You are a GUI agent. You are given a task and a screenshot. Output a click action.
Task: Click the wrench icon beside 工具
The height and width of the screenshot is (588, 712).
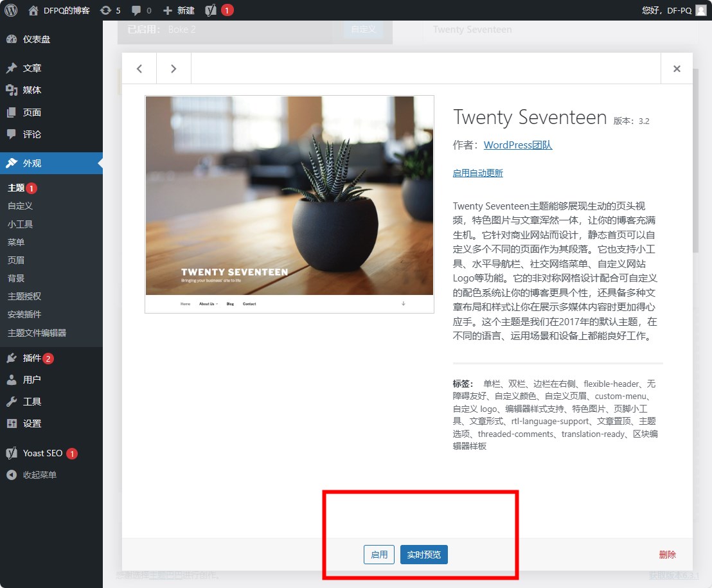[12, 402]
